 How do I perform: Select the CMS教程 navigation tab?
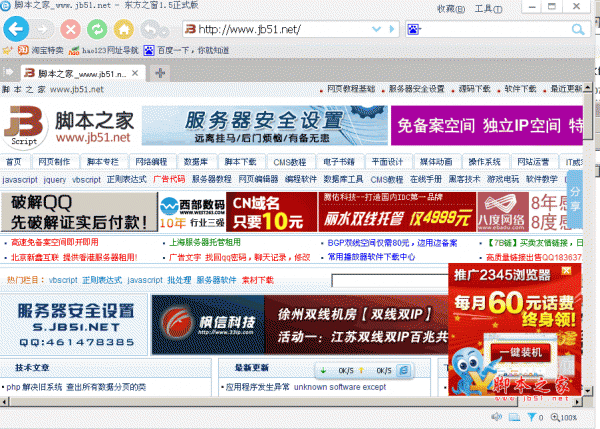pyautogui.click(x=290, y=162)
